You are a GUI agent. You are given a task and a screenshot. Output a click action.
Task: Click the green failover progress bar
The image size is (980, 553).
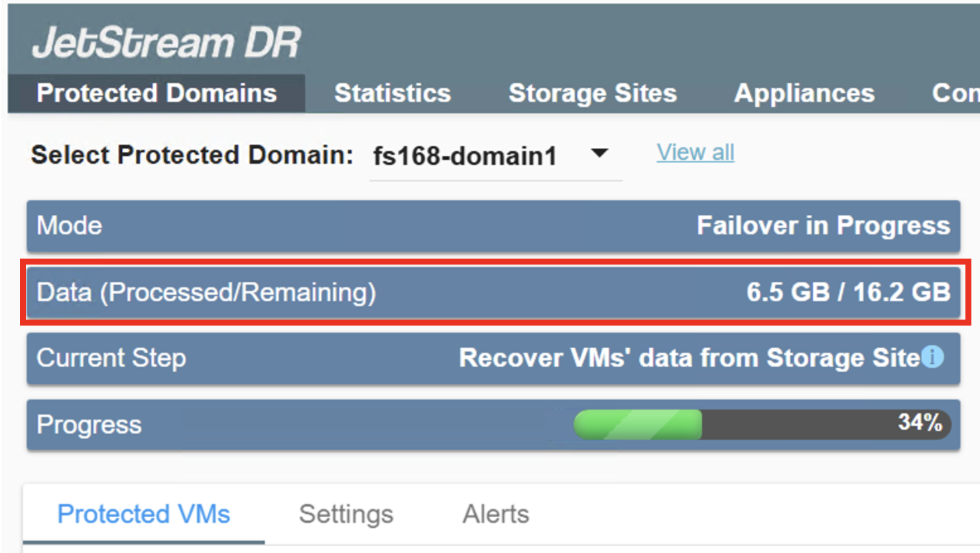pyautogui.click(x=637, y=424)
